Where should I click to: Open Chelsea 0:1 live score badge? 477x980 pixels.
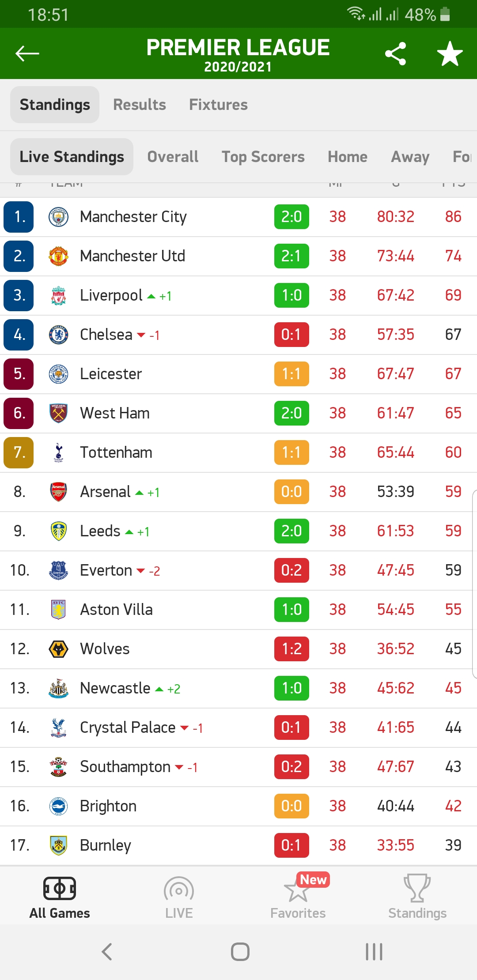(291, 335)
